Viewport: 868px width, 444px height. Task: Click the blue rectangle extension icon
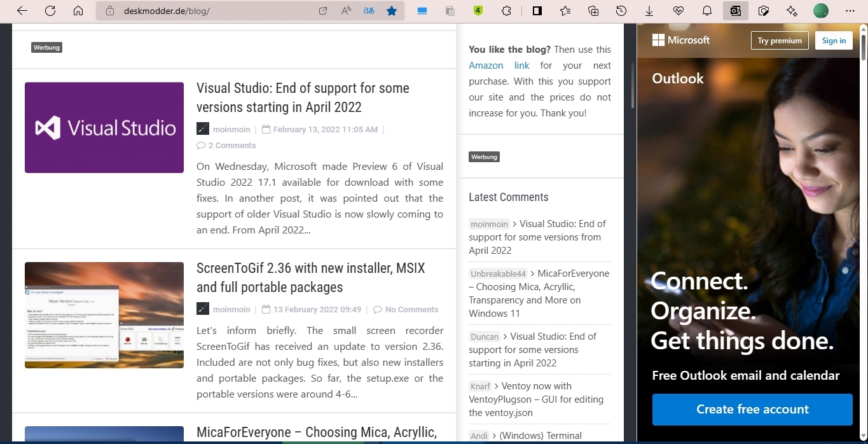(423, 11)
